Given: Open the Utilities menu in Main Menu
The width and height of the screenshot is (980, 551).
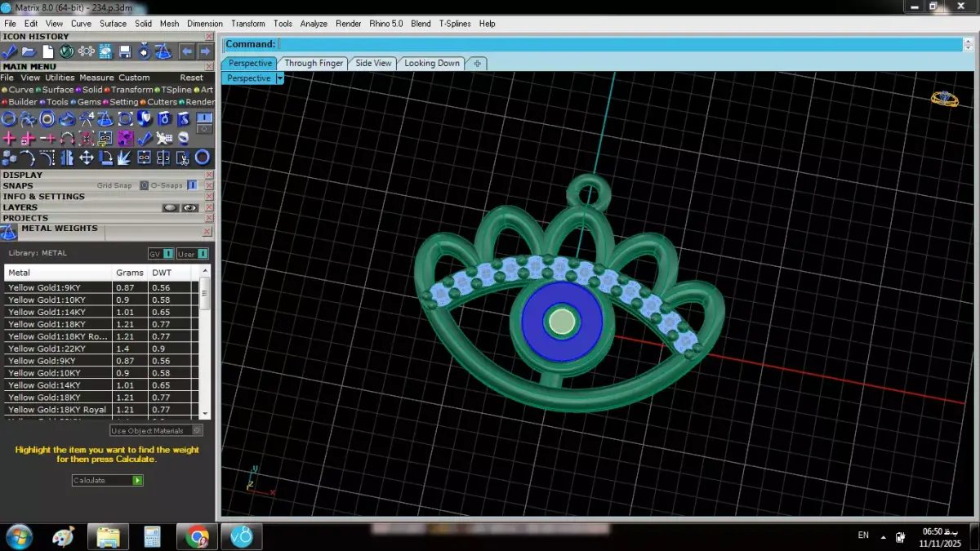Looking at the screenshot, I should [x=60, y=78].
